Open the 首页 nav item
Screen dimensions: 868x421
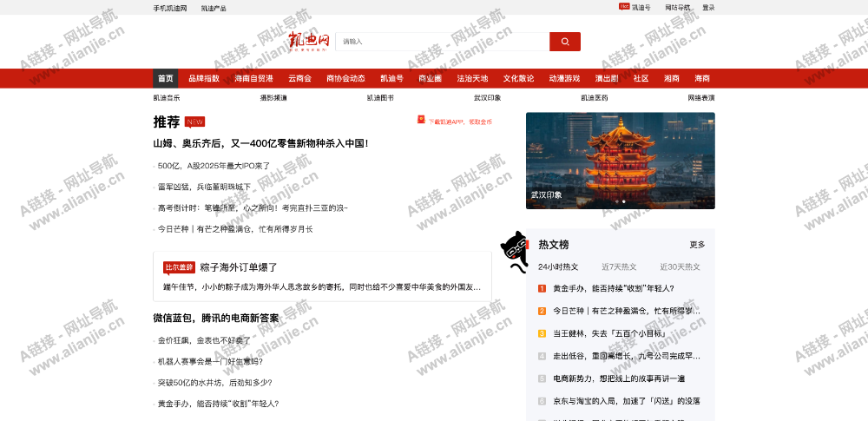pos(166,79)
